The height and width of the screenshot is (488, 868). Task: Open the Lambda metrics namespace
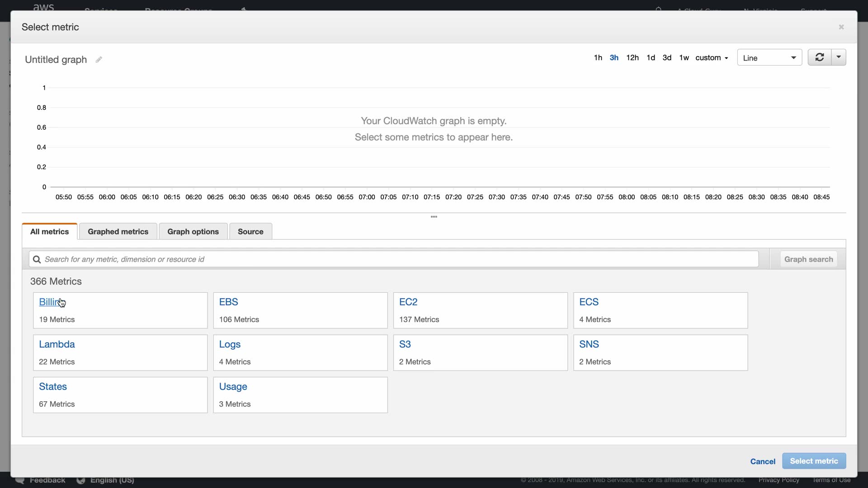(57, 344)
